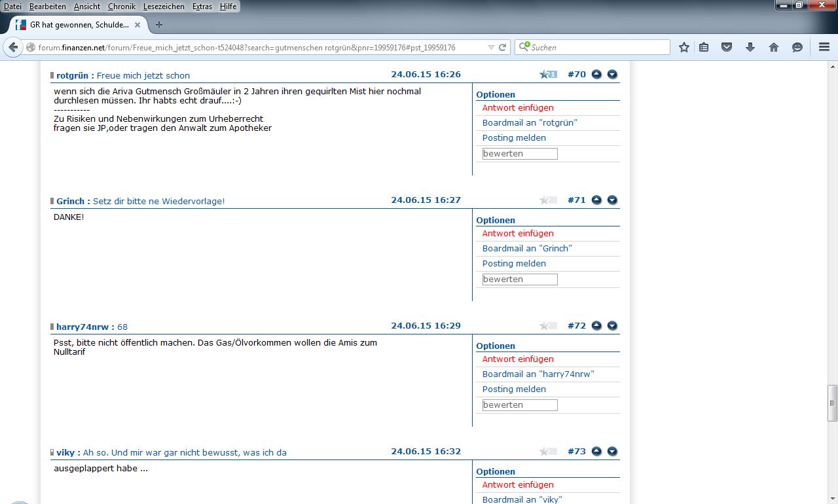Screen dimensions: 838x504
Task: Send Boardmail an "viky"
Action: tap(522, 499)
